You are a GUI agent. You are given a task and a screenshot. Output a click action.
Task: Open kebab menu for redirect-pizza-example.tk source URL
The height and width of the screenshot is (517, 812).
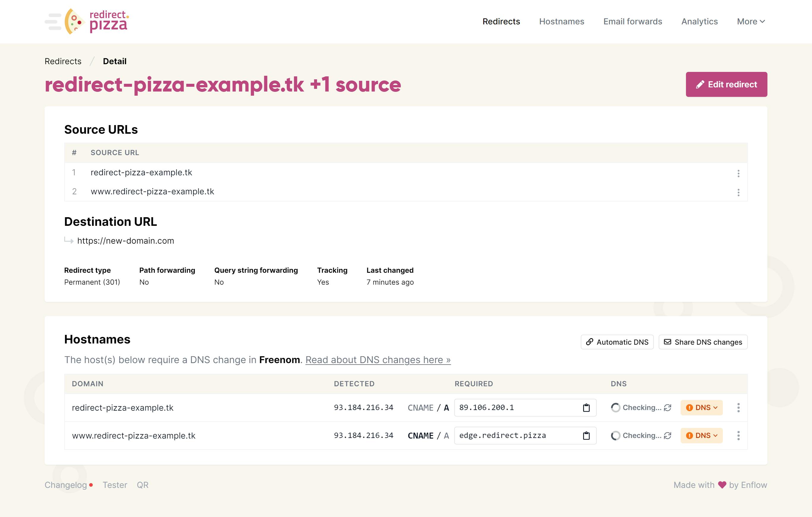(x=738, y=173)
